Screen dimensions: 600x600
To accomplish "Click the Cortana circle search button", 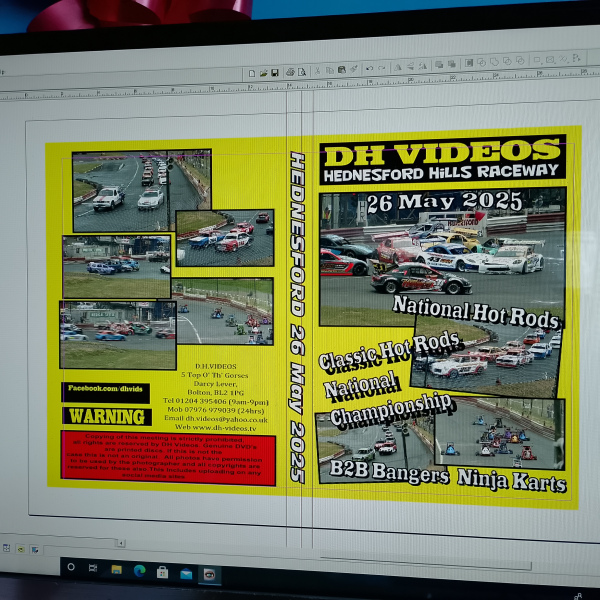I will (x=70, y=567).
